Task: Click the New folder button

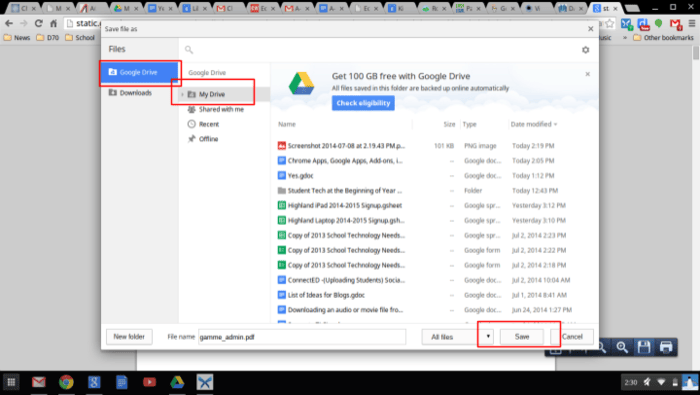Action: (129, 337)
